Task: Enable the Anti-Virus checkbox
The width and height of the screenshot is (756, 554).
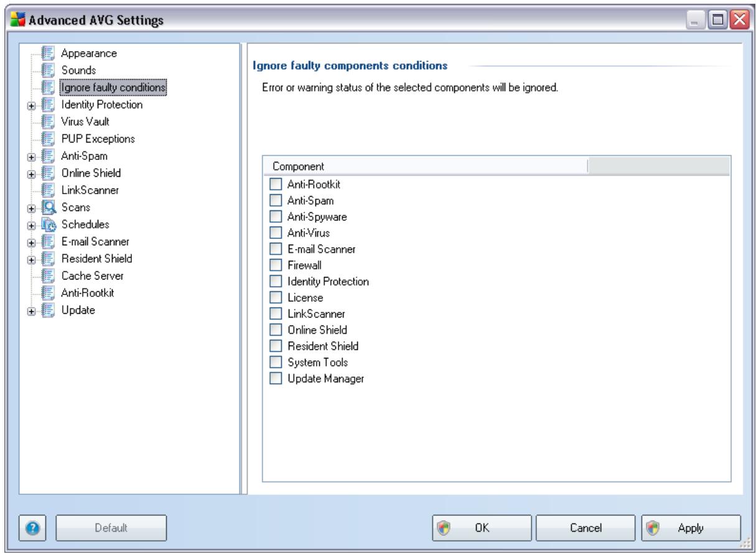Action: [275, 233]
